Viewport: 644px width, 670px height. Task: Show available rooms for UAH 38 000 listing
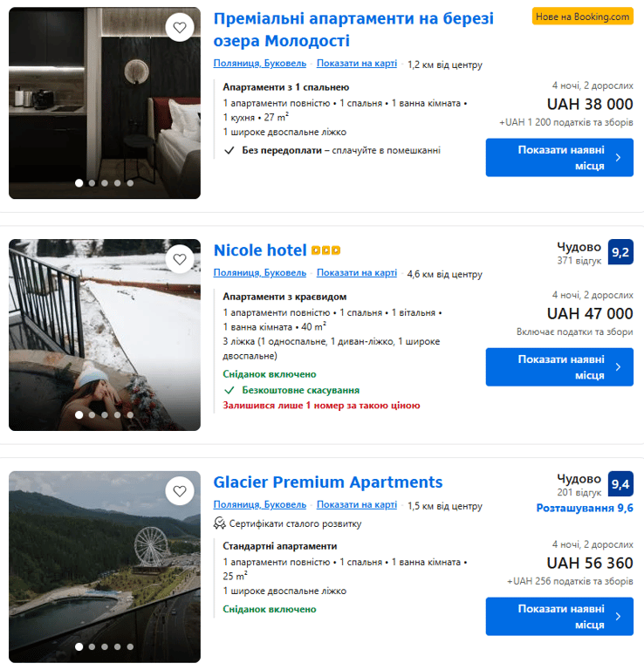559,158
